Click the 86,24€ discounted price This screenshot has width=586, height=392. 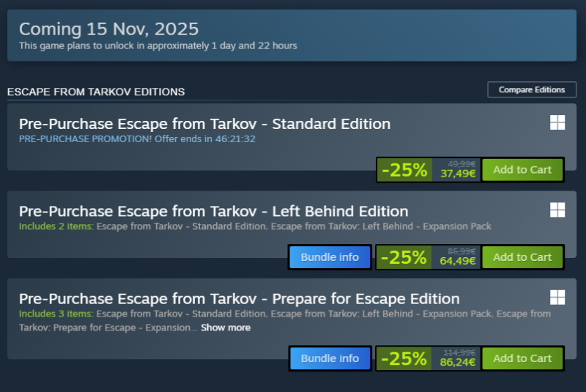click(458, 362)
